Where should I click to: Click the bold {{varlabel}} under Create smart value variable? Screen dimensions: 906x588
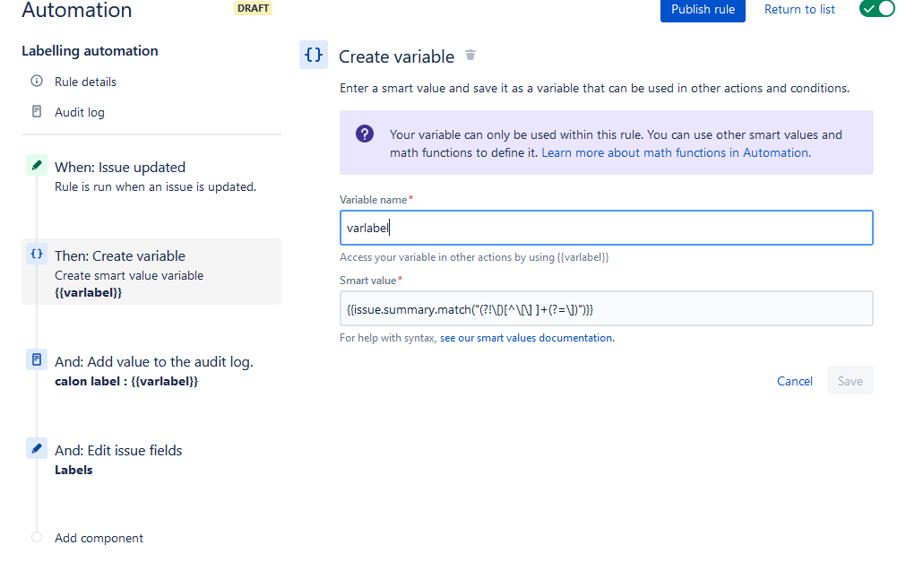[88, 292]
